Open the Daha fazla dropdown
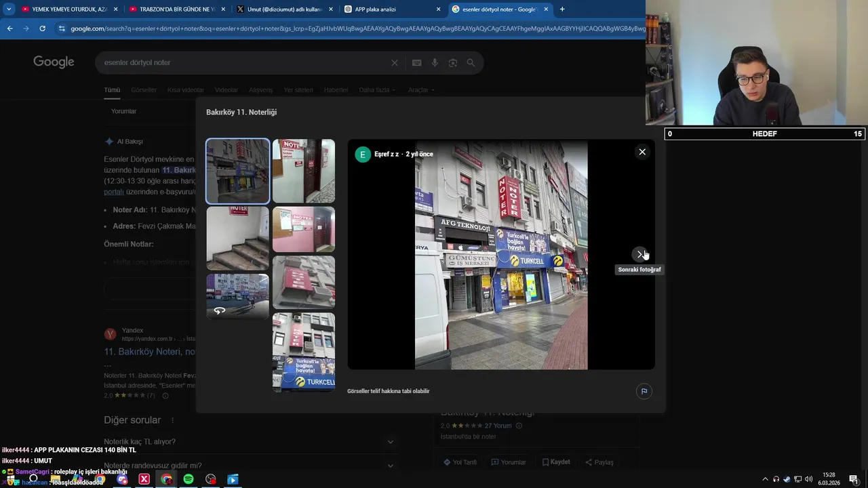The image size is (868, 488). (x=377, y=90)
